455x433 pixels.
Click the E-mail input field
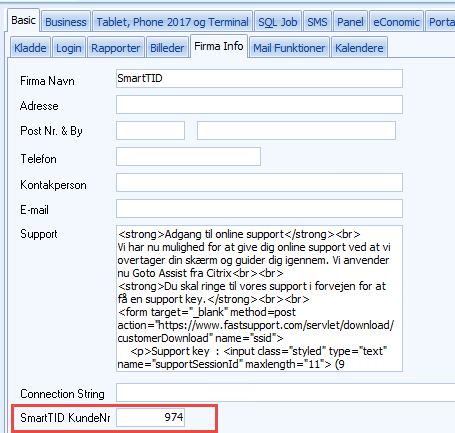[x=259, y=209]
